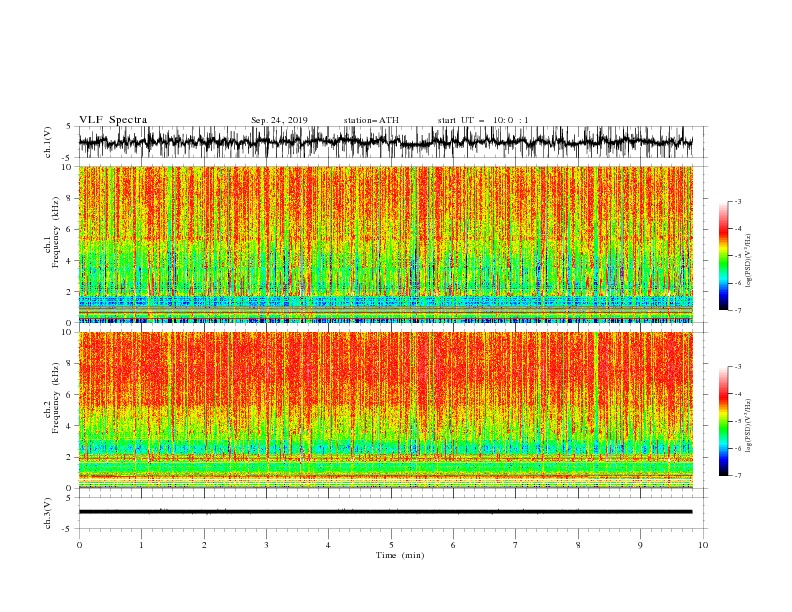Click the ch.1 waveform time-series plot
792x612 pixels.
(385, 142)
